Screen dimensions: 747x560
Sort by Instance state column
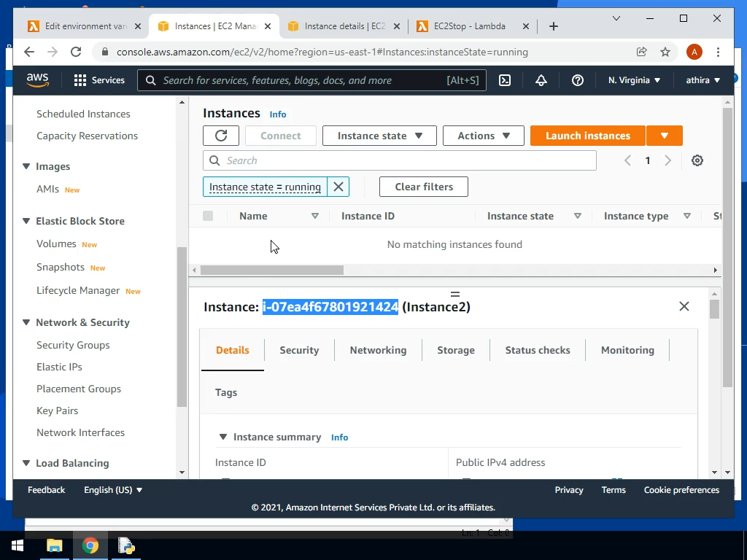click(578, 216)
